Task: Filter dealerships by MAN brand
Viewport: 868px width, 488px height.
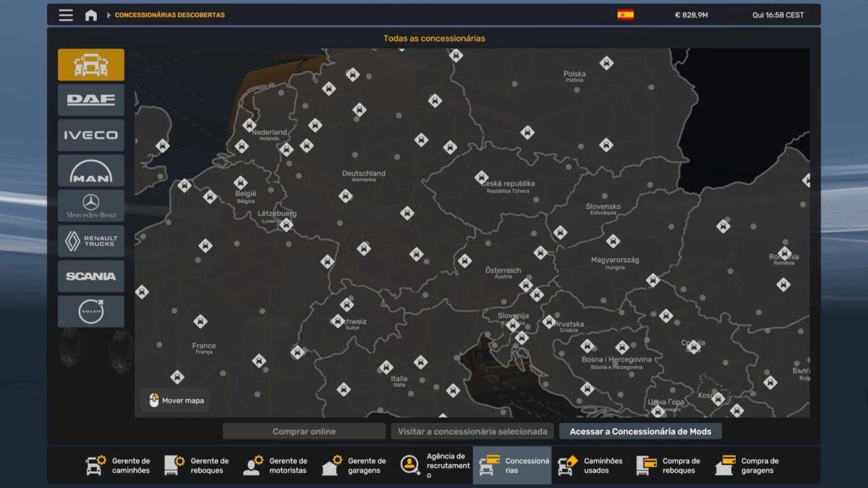Action: 91,171
